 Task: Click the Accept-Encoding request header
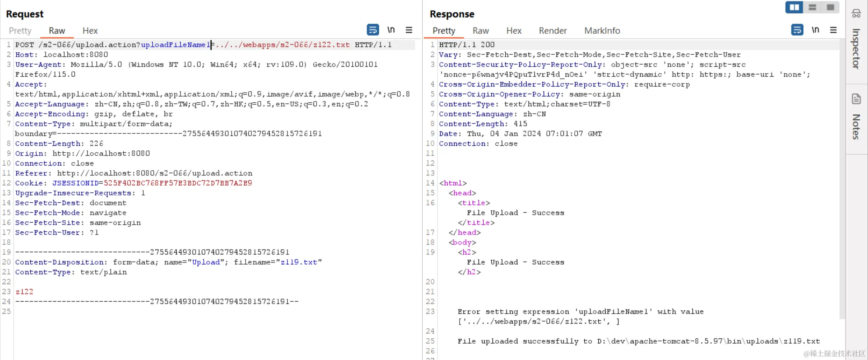click(x=94, y=114)
